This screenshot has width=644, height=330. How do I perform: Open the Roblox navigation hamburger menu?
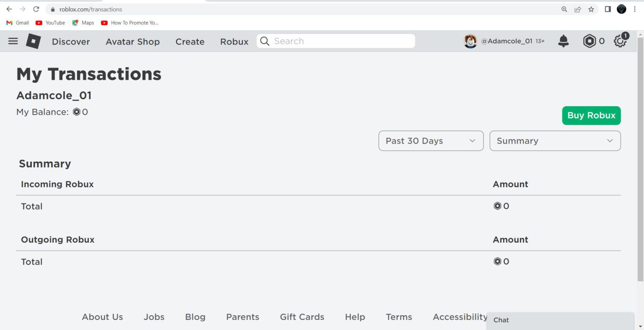[13, 41]
